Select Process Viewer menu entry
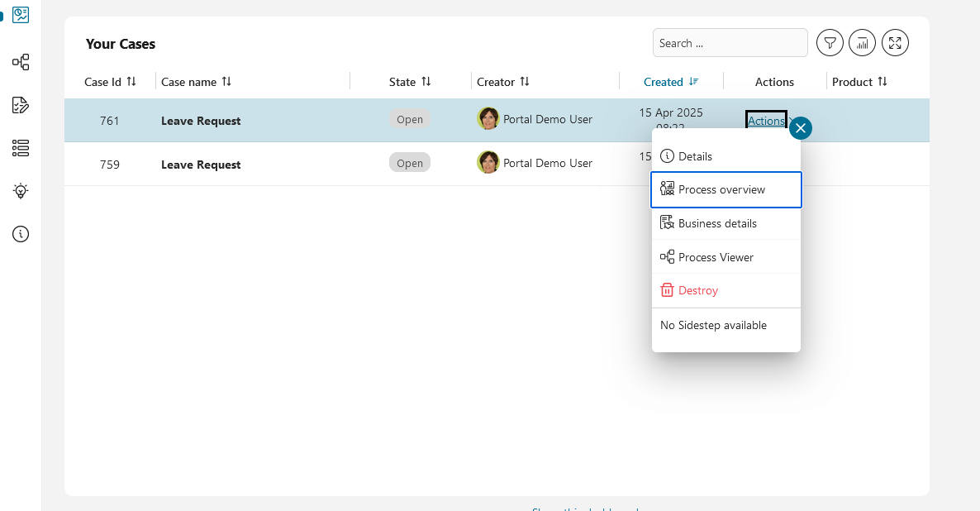The image size is (980, 511). tap(726, 257)
